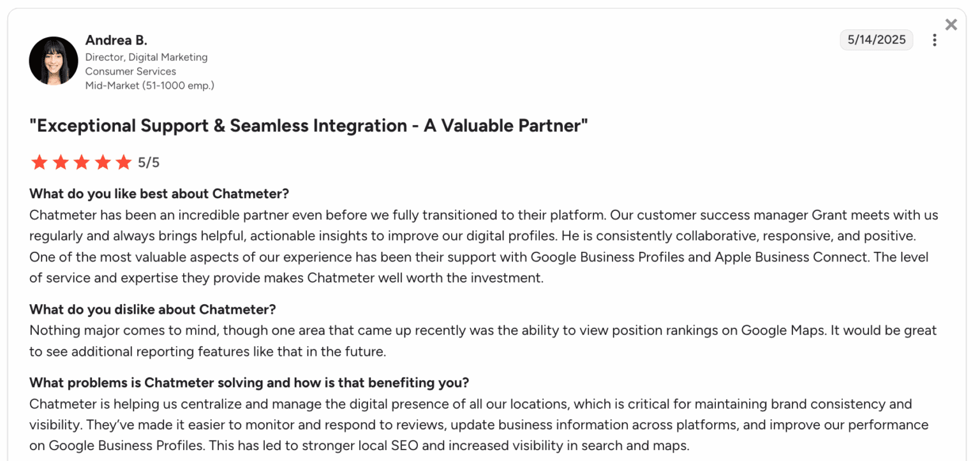
Task: Click the third rating star
Action: [x=82, y=163]
